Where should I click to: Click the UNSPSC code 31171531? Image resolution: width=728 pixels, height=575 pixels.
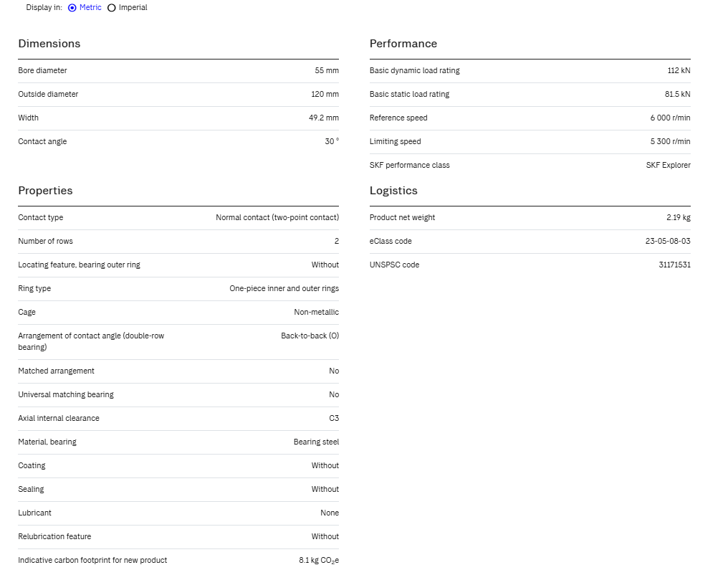pyautogui.click(x=674, y=265)
